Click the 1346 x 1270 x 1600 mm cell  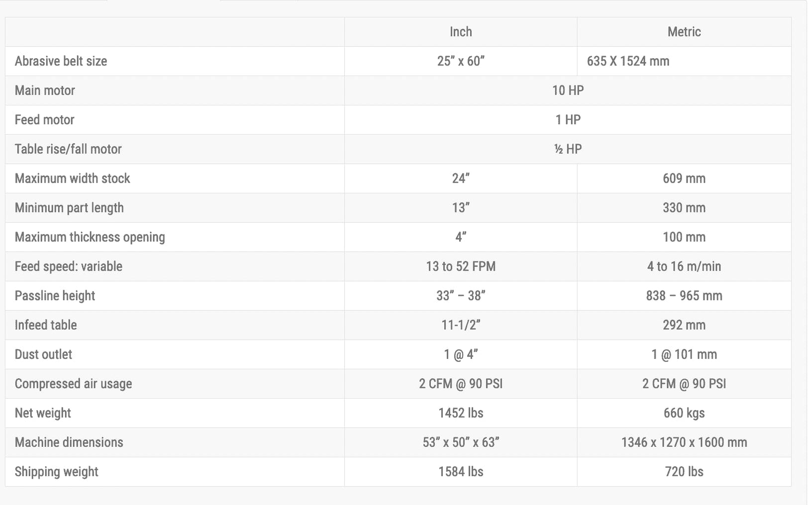click(684, 442)
